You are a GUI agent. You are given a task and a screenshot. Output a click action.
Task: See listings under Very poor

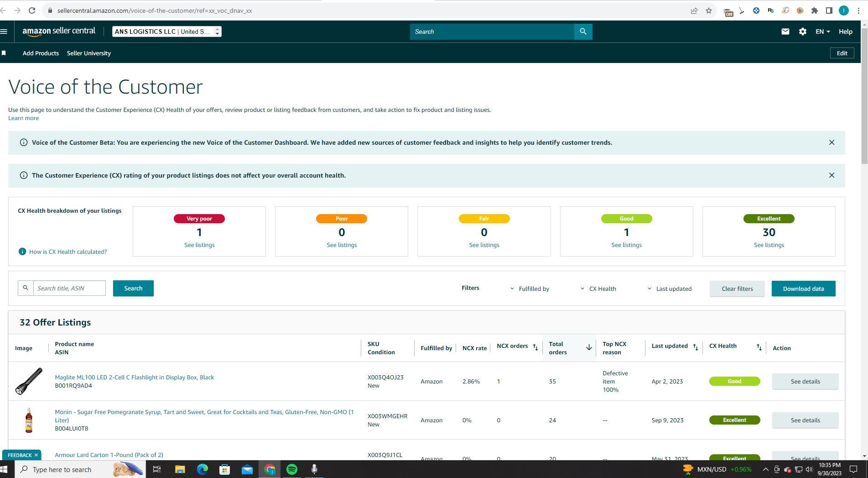point(199,245)
